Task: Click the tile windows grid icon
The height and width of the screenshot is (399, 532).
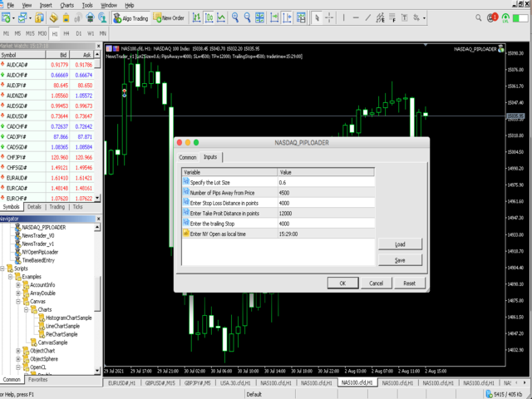Action: click(x=260, y=17)
